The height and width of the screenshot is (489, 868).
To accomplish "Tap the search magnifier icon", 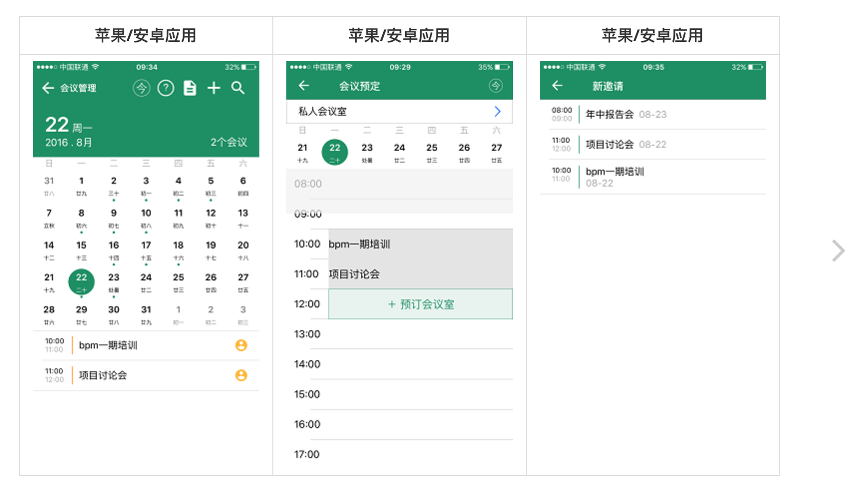I will [238, 88].
